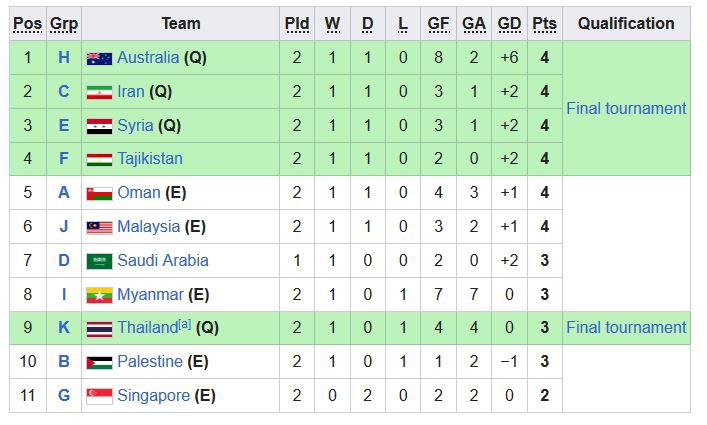707x425 pixels.
Task: Open Group H link in Australia row
Action: coord(64,58)
